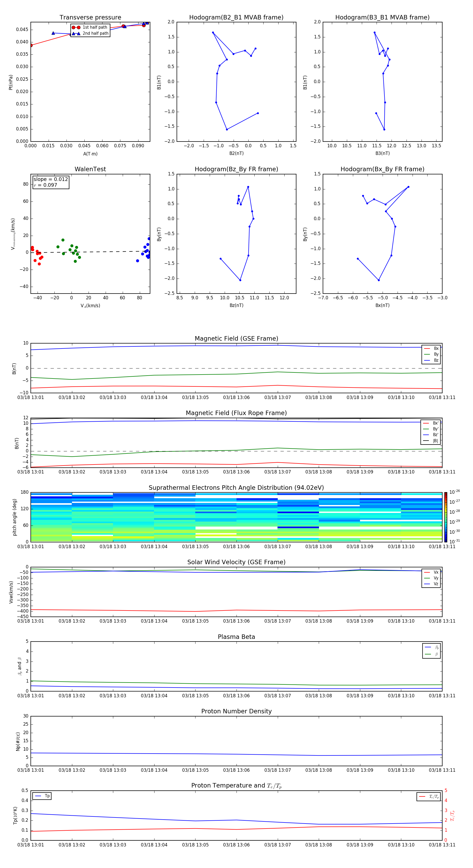Click the 'Proton Number Density' title
This screenshot has width=473, height=868.
click(236, 711)
